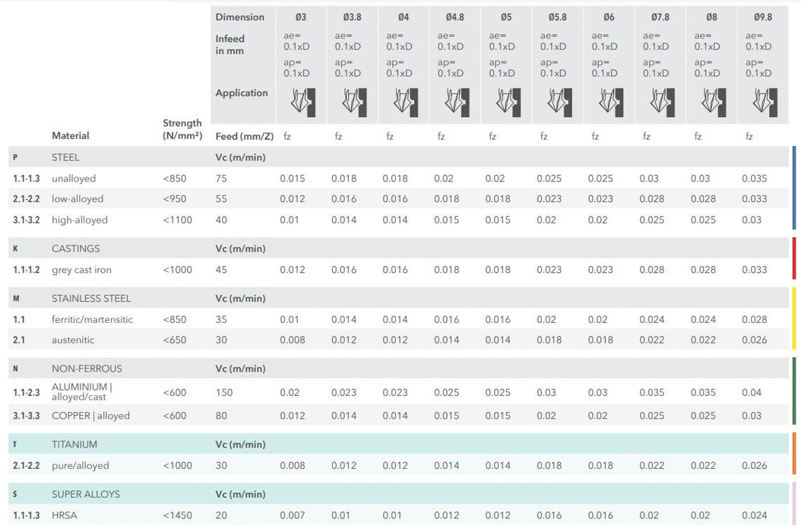The image size is (801, 532).
Task: Click strength <1100 in high-alloyed row
Action: [177, 220]
